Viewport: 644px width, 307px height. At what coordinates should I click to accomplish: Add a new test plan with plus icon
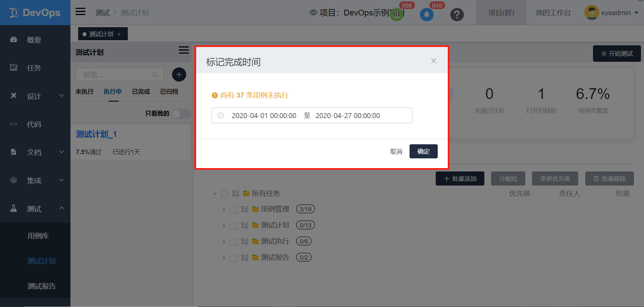tap(179, 74)
